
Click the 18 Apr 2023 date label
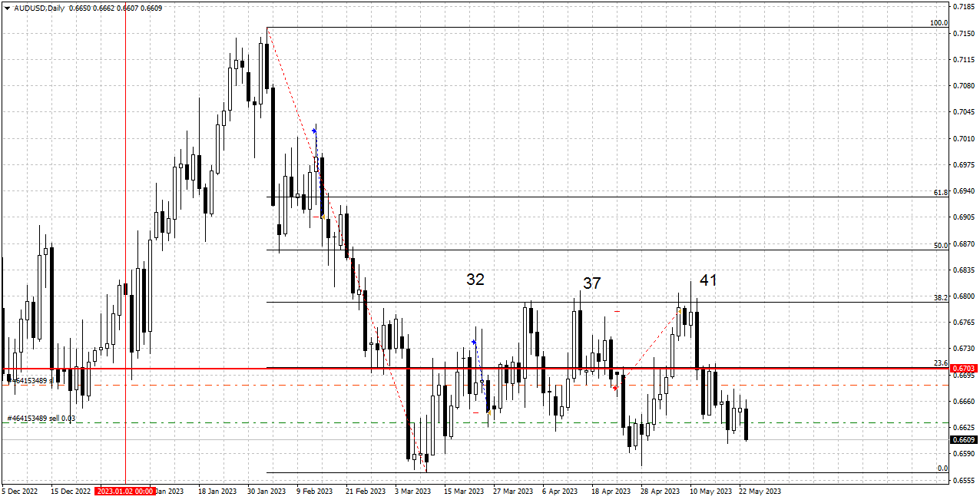coord(611,491)
